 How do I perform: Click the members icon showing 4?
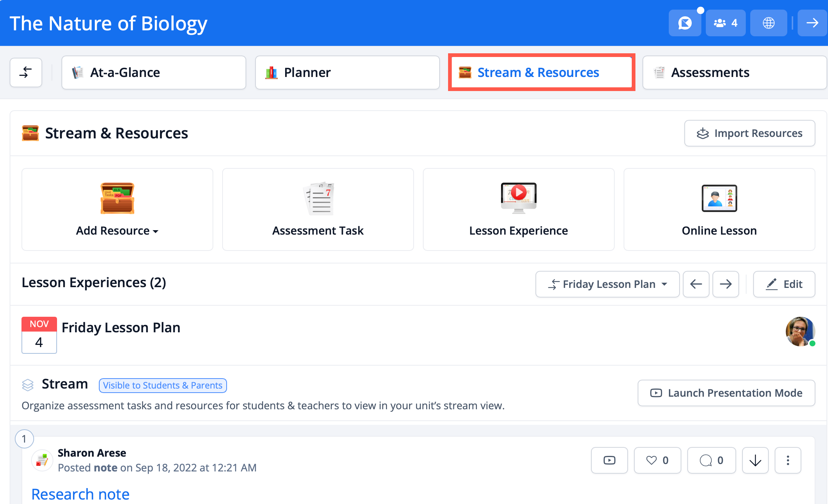point(725,23)
